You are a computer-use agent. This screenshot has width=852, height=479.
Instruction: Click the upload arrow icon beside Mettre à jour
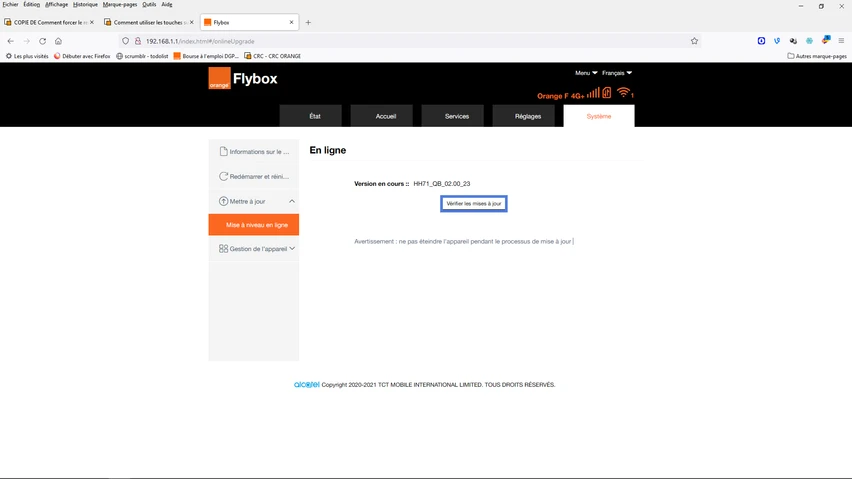pos(223,201)
